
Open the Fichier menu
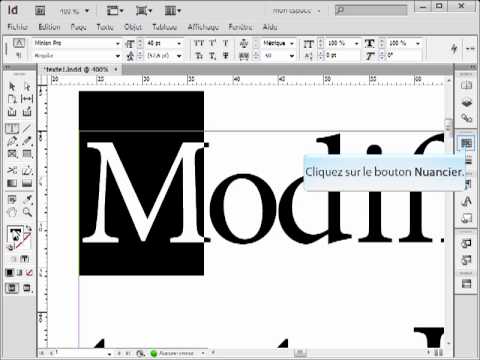(x=18, y=27)
